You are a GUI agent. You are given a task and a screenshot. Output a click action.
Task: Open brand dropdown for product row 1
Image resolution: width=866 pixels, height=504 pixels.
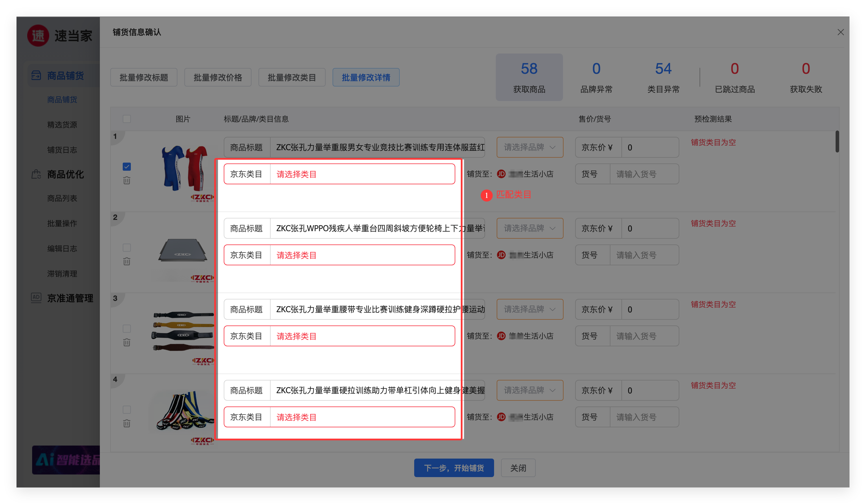530,147
